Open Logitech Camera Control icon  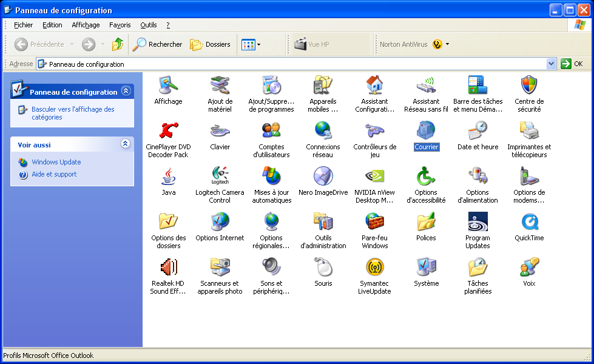pyautogui.click(x=220, y=177)
